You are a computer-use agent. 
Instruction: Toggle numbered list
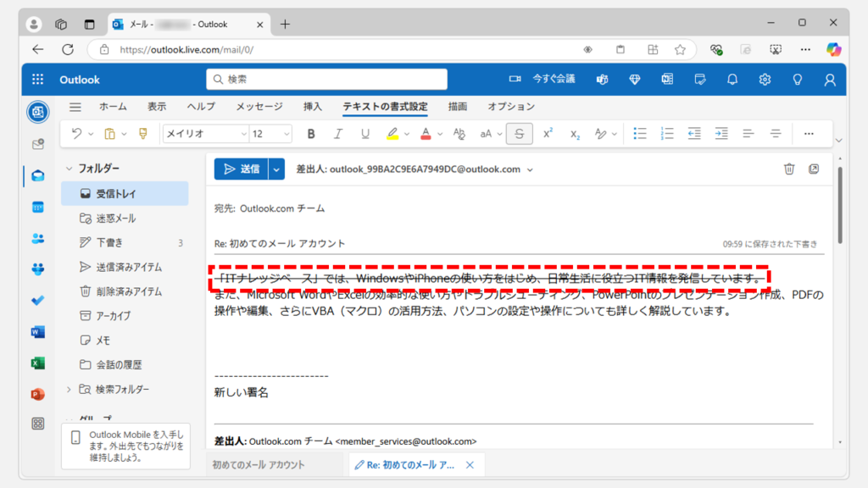[667, 133]
